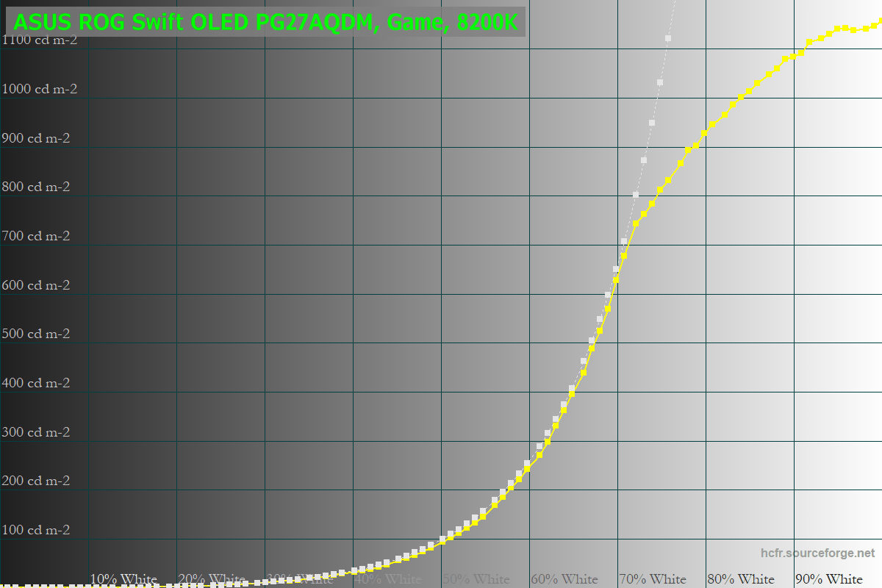The width and height of the screenshot is (882, 588).
Task: Select the '20% White' x-axis label
Action: pyautogui.click(x=212, y=579)
